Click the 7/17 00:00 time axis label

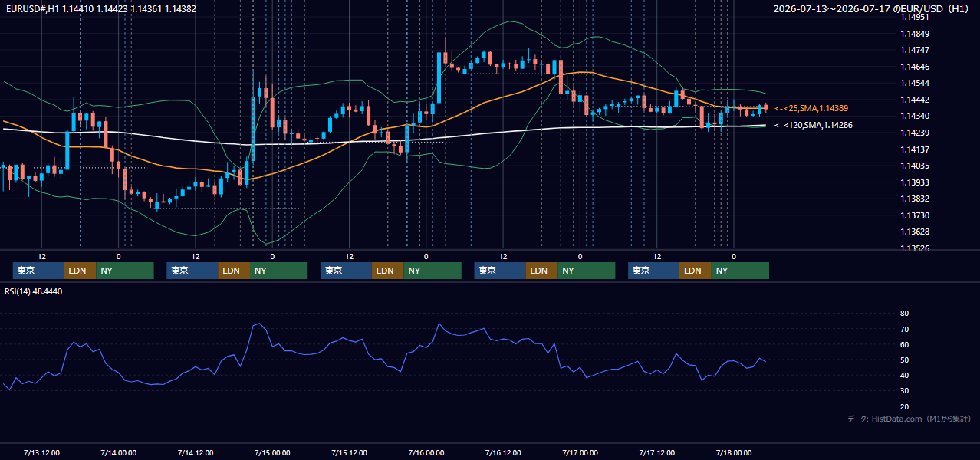click(580, 452)
